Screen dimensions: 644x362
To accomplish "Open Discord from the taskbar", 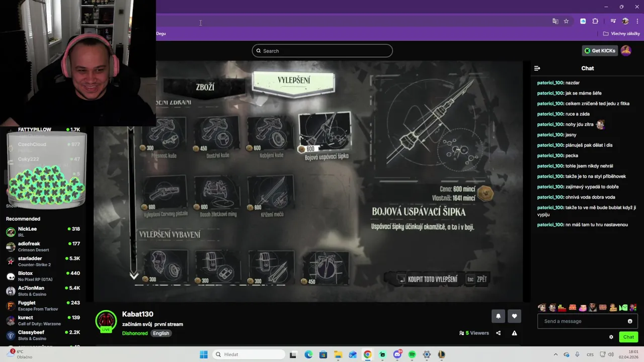I will tap(397, 354).
